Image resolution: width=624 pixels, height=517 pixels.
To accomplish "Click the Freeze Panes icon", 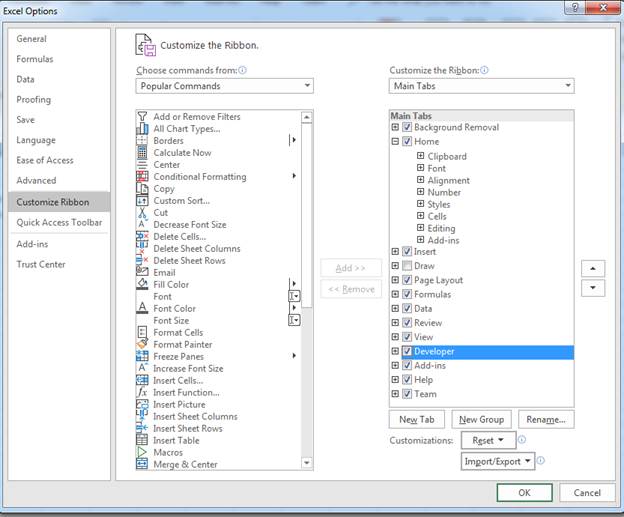I will [x=142, y=356].
